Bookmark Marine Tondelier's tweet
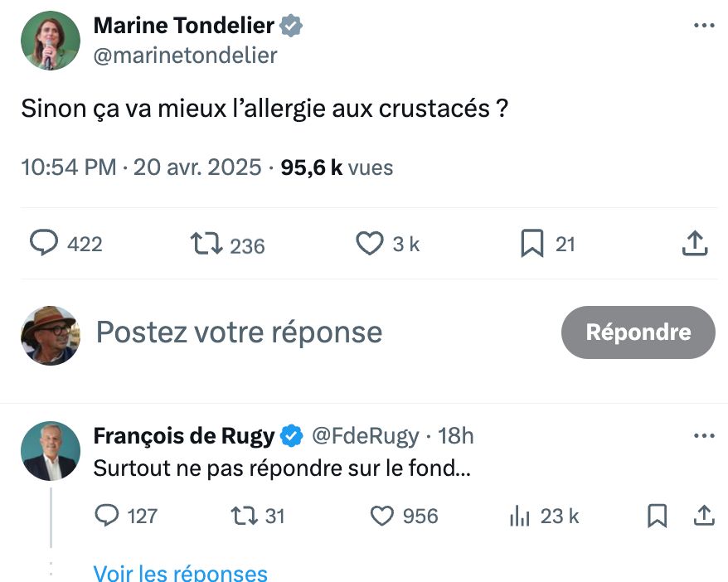 (x=531, y=244)
